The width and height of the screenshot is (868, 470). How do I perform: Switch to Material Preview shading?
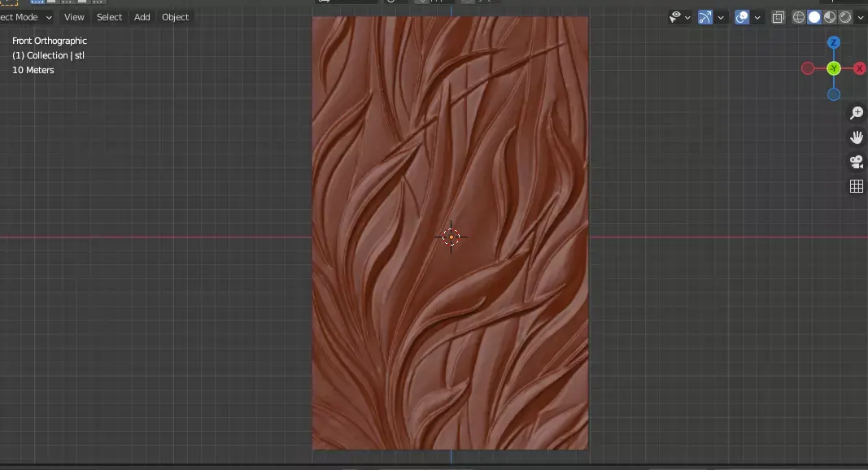coord(830,17)
